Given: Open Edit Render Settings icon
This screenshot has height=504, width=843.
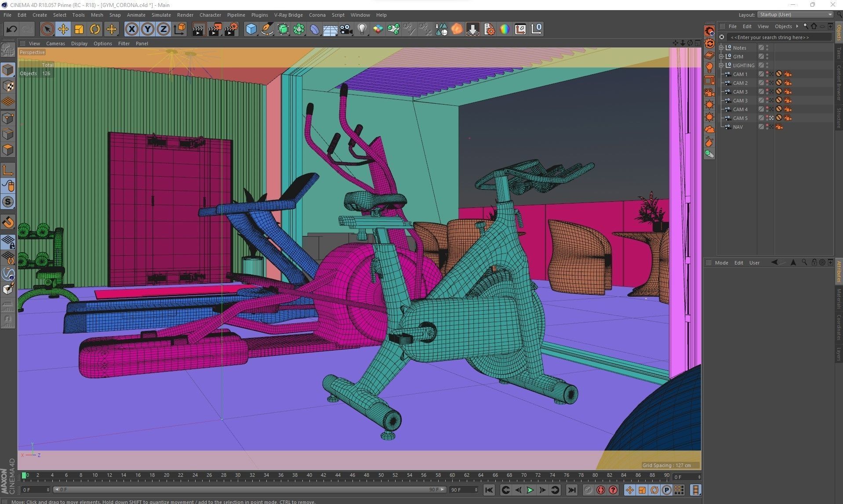Looking at the screenshot, I should (x=231, y=29).
